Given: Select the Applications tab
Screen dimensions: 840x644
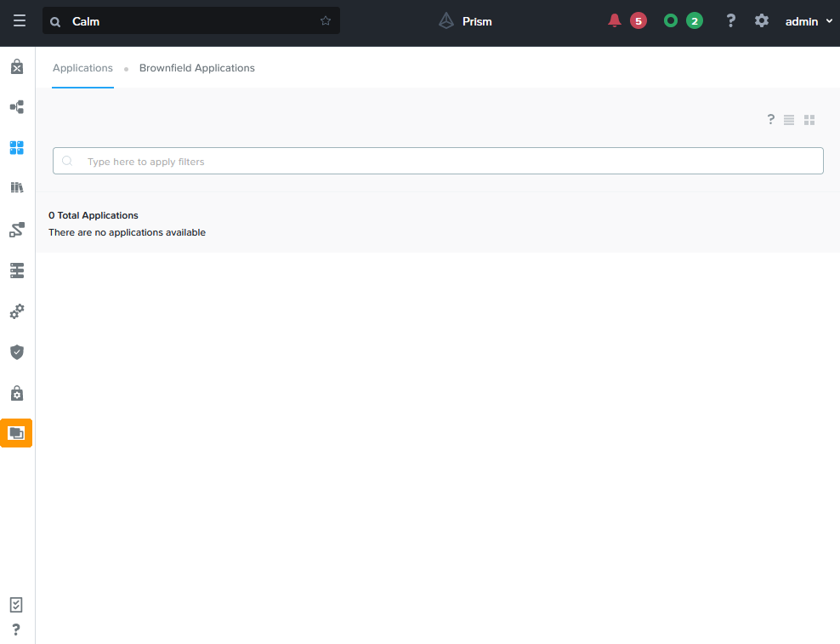Looking at the screenshot, I should (82, 68).
